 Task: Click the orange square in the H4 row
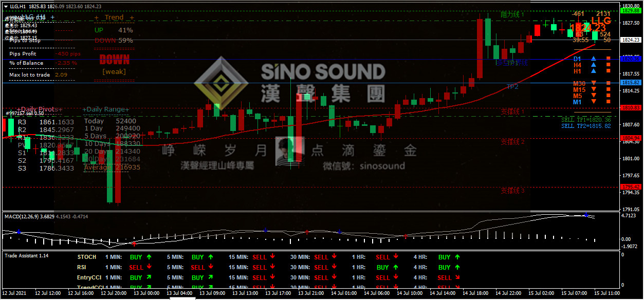(609, 65)
